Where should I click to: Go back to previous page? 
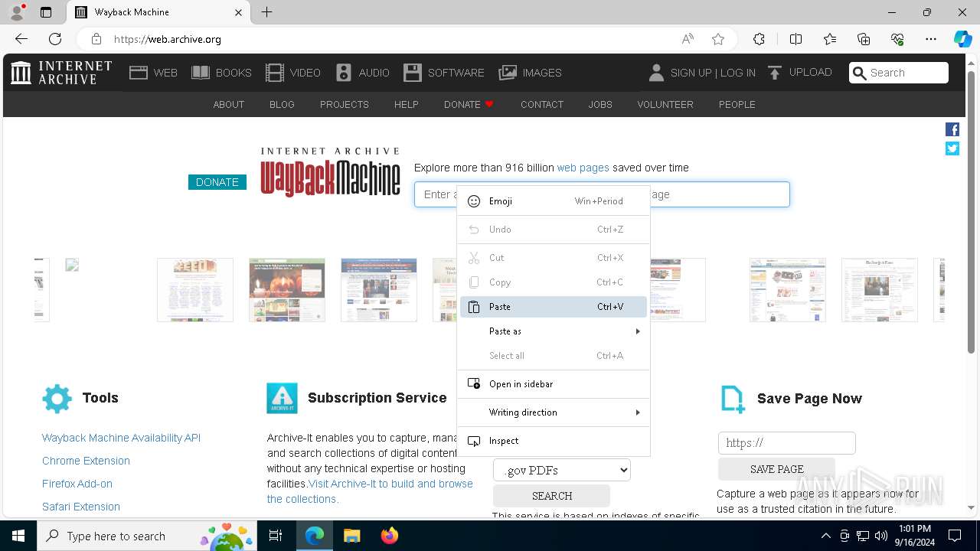21,39
